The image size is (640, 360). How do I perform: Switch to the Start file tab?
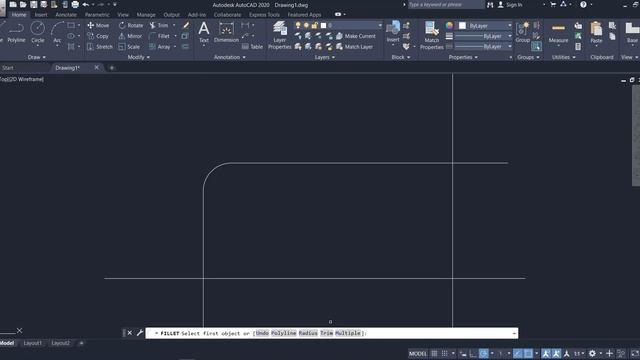pos(8,68)
